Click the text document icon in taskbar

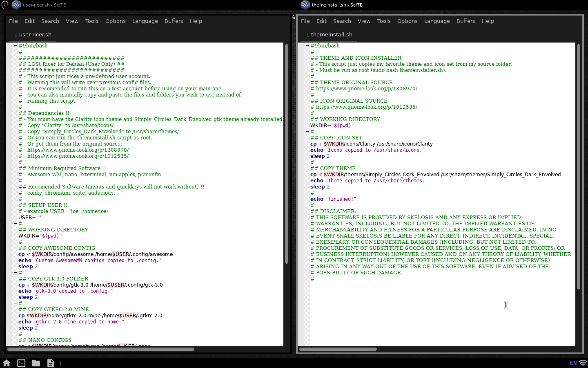[51, 363]
